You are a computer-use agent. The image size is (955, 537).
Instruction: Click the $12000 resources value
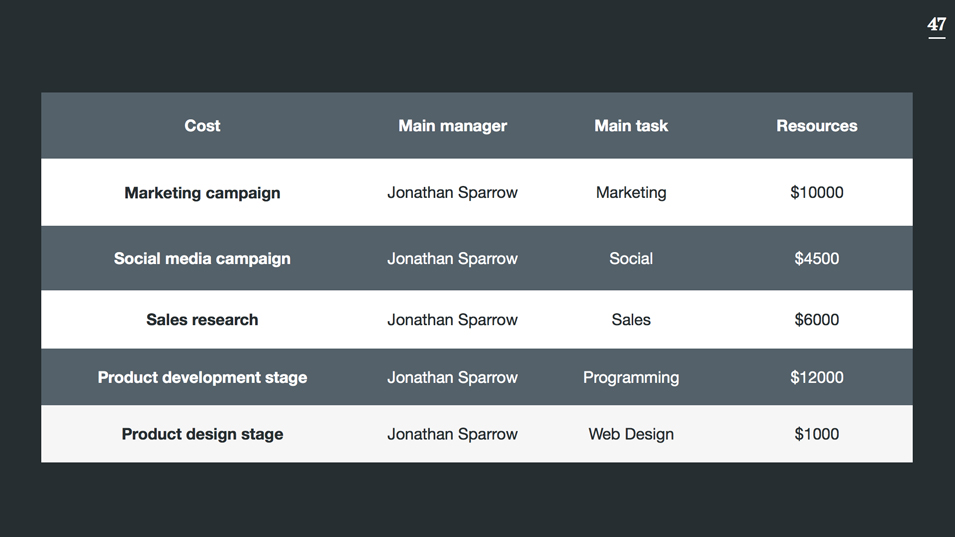[817, 377]
